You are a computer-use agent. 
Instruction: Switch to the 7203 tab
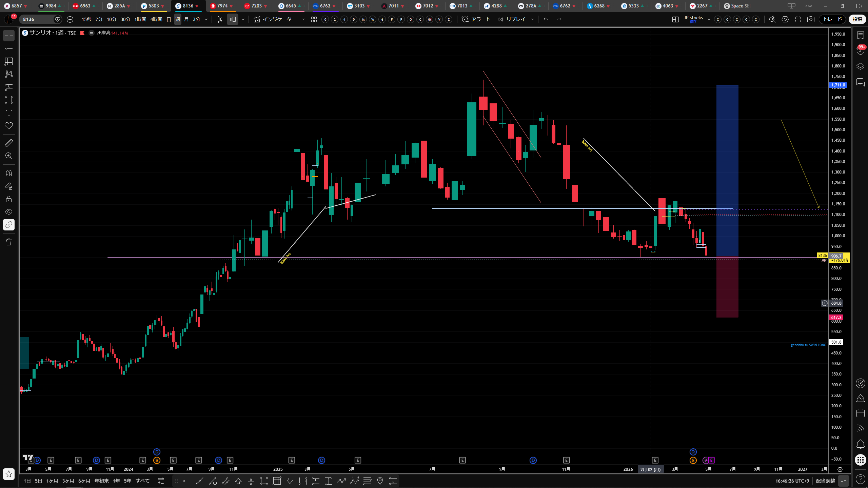click(x=256, y=6)
